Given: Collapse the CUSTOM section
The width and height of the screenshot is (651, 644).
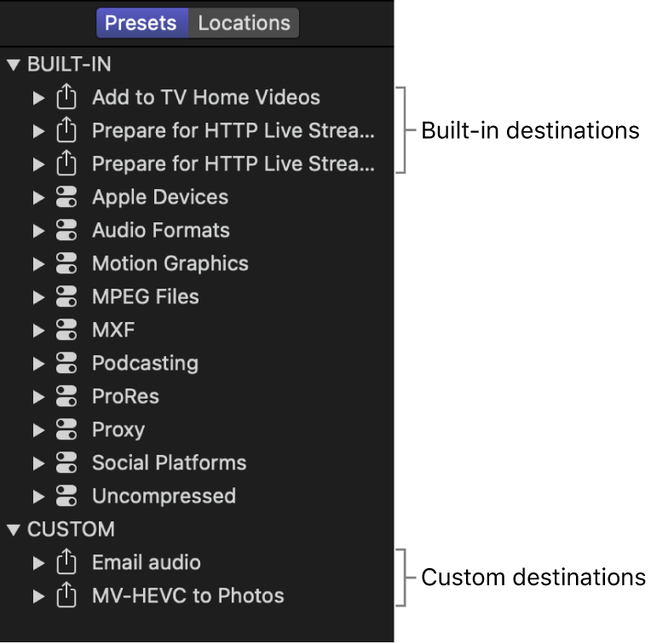Looking at the screenshot, I should coord(13,530).
